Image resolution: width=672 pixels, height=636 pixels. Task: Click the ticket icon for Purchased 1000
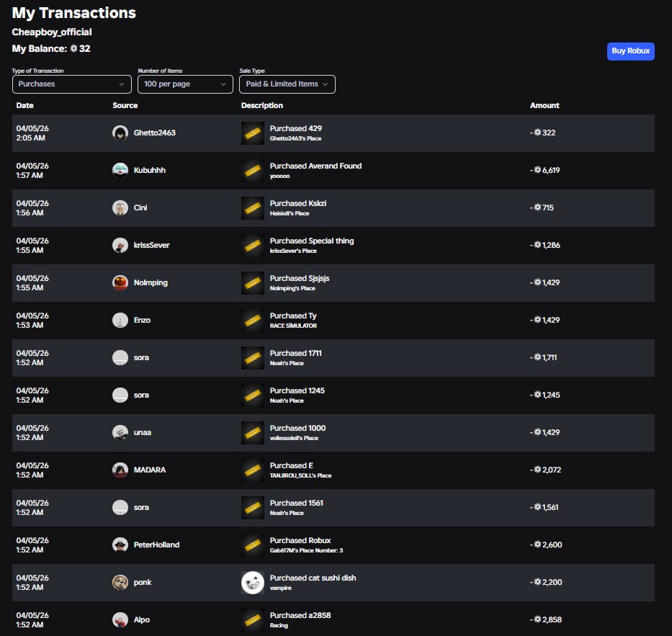pos(252,433)
